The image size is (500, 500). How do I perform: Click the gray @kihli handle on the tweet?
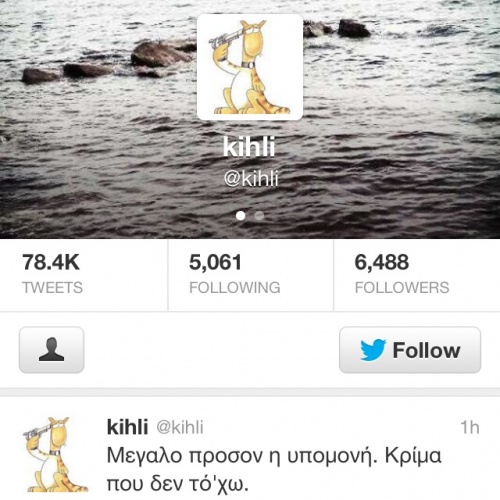click(180, 427)
